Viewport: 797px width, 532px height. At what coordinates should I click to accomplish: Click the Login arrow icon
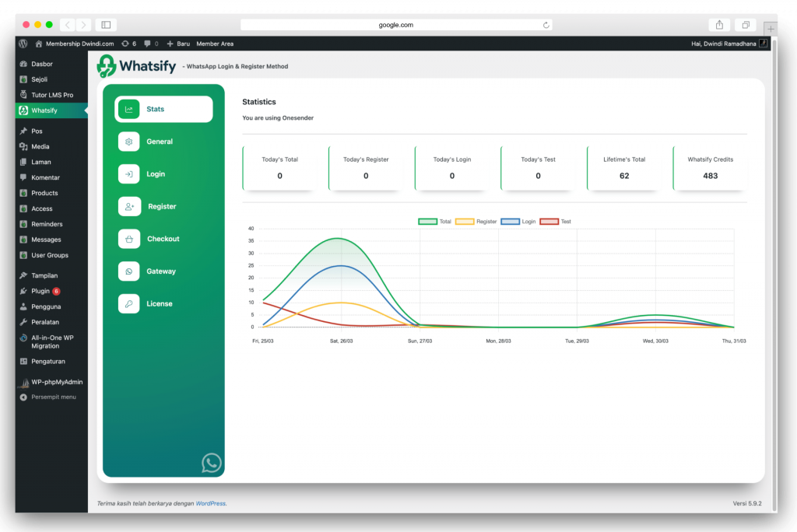(129, 174)
